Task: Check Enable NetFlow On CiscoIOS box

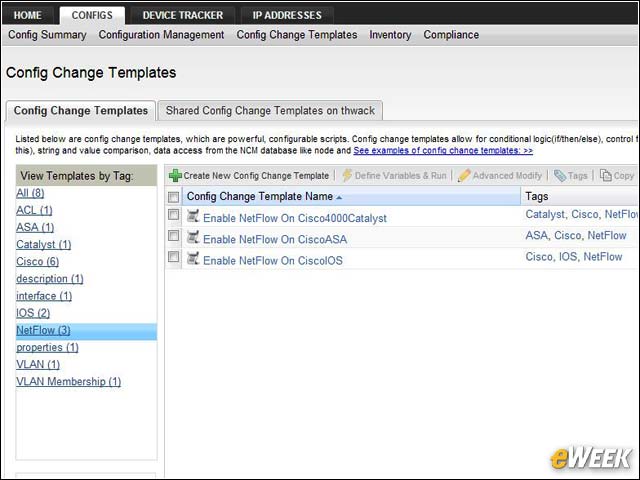Action: (x=173, y=257)
